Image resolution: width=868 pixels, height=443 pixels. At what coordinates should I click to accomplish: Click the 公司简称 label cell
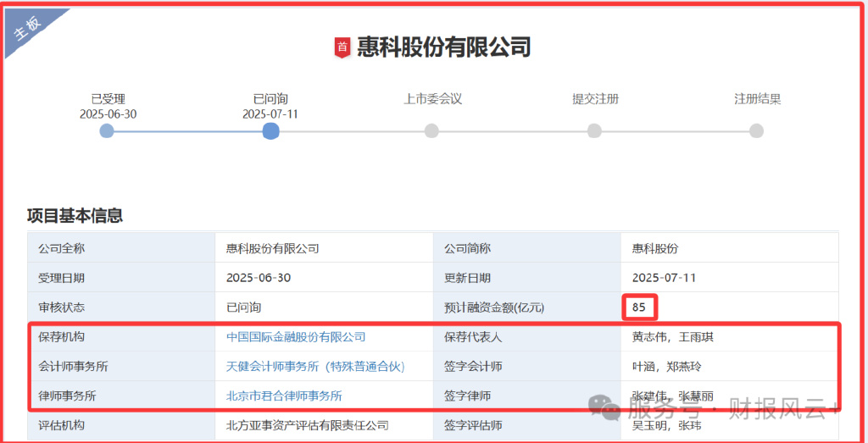pyautogui.click(x=527, y=248)
